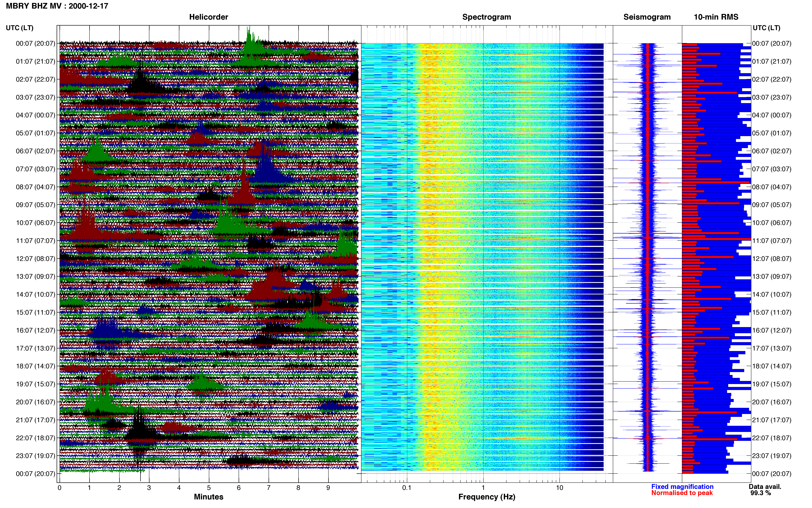Viewport: 812px width, 508px height.
Task: Click left time label '17:07 (13:07)'
Action: [36, 348]
